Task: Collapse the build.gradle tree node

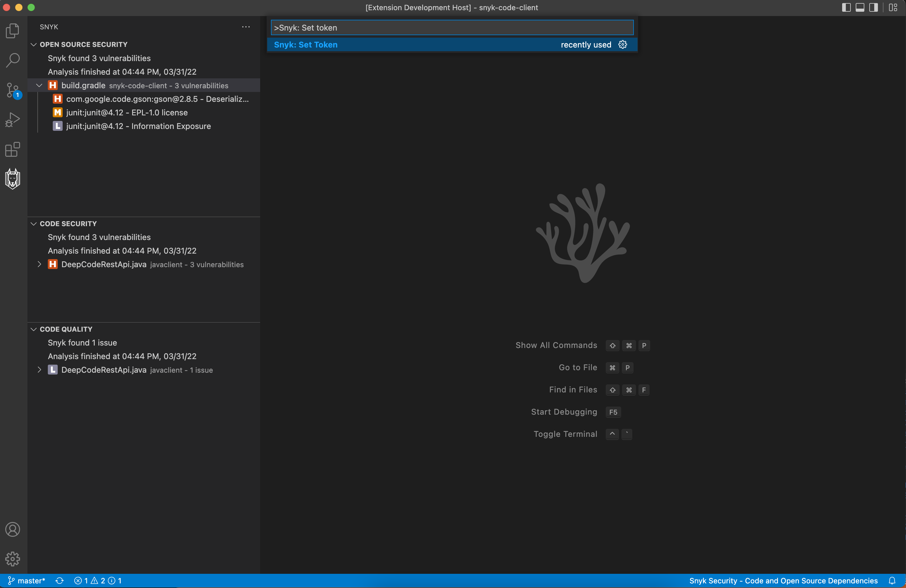Action: pos(39,85)
